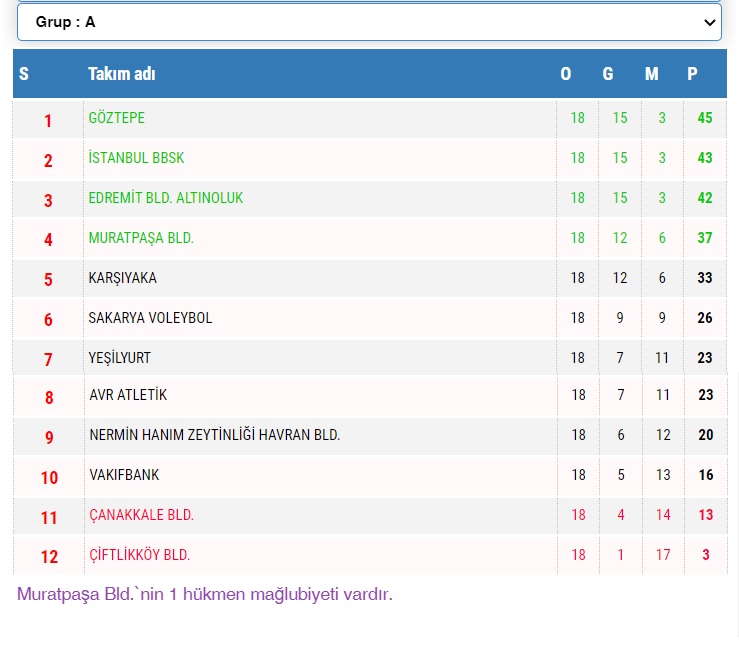The image size is (739, 650).
Task: Select İSTANBUL BBSK team row
Action: click(x=136, y=158)
